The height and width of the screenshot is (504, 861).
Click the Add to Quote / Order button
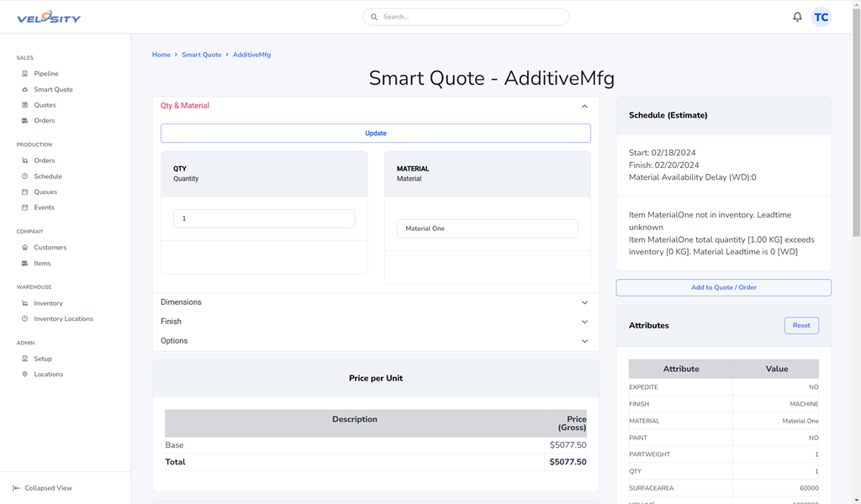(x=723, y=287)
